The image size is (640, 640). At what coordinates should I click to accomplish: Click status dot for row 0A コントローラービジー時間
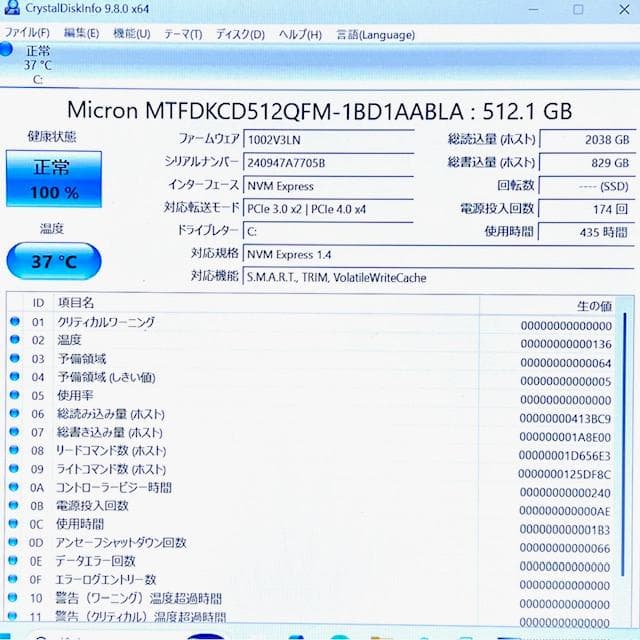tap(13, 487)
